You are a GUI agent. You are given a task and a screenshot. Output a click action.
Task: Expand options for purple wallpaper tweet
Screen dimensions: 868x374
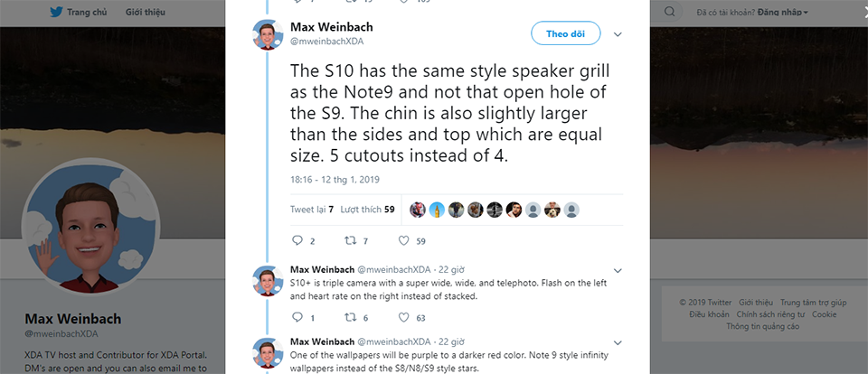tap(618, 341)
